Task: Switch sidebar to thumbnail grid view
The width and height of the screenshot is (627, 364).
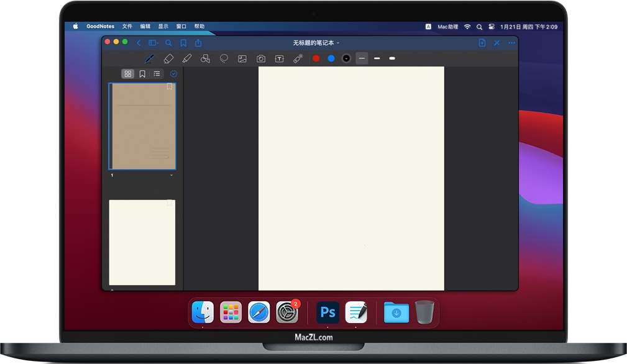Action: [128, 74]
